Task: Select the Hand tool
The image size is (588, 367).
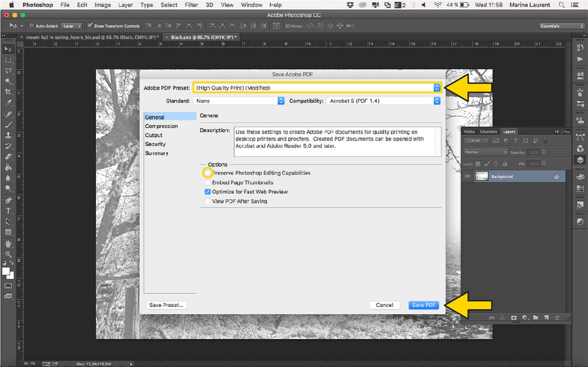Action: pyautogui.click(x=8, y=244)
